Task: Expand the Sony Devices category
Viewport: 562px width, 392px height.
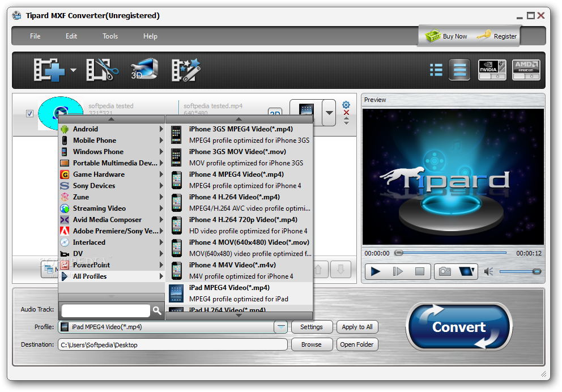Action: point(111,186)
